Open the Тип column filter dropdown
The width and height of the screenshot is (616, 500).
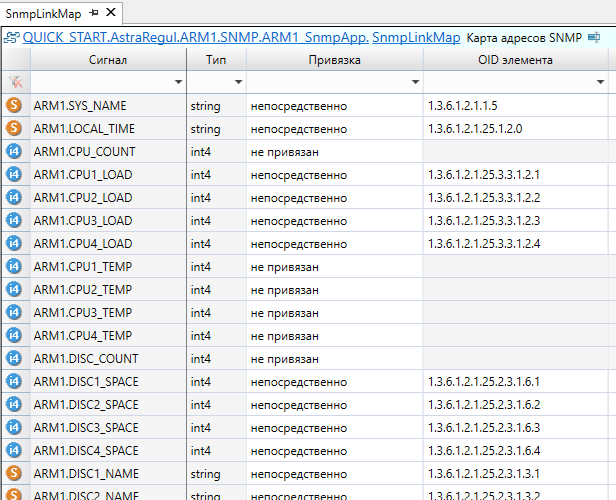pos(239,82)
